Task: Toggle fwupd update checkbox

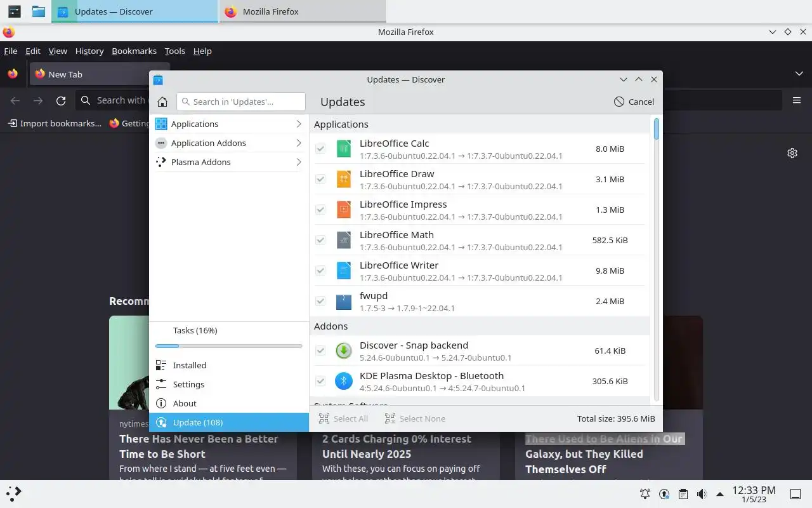Action: click(320, 301)
